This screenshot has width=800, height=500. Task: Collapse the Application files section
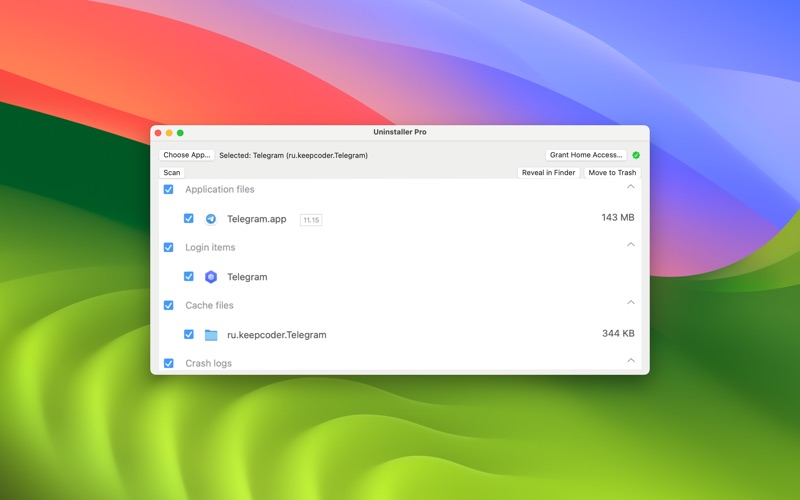pyautogui.click(x=631, y=187)
